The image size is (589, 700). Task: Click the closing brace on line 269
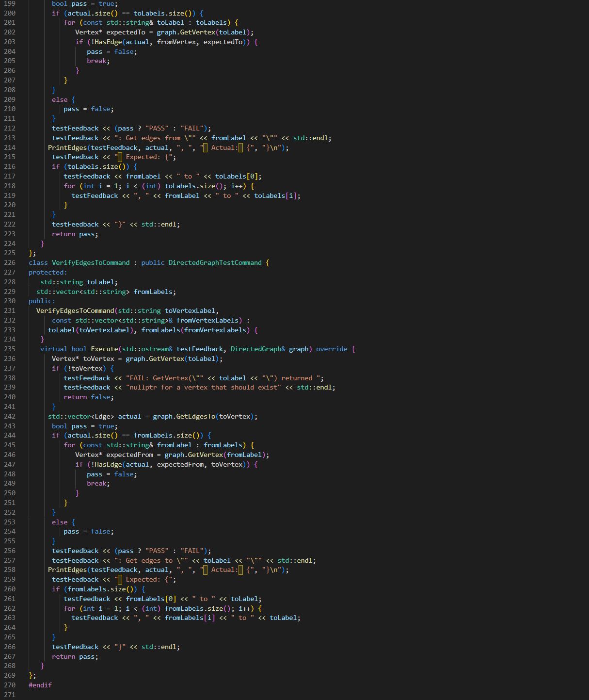click(x=30, y=675)
